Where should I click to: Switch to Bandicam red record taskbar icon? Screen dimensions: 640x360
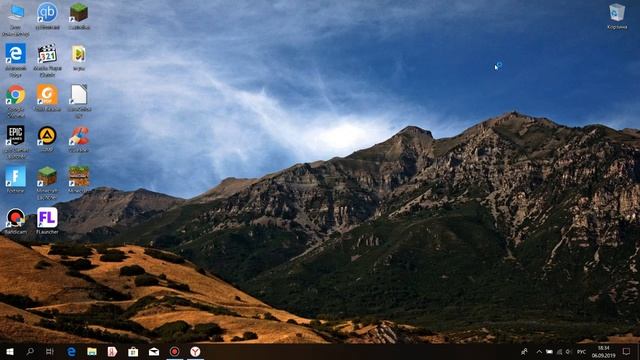pos(175,351)
